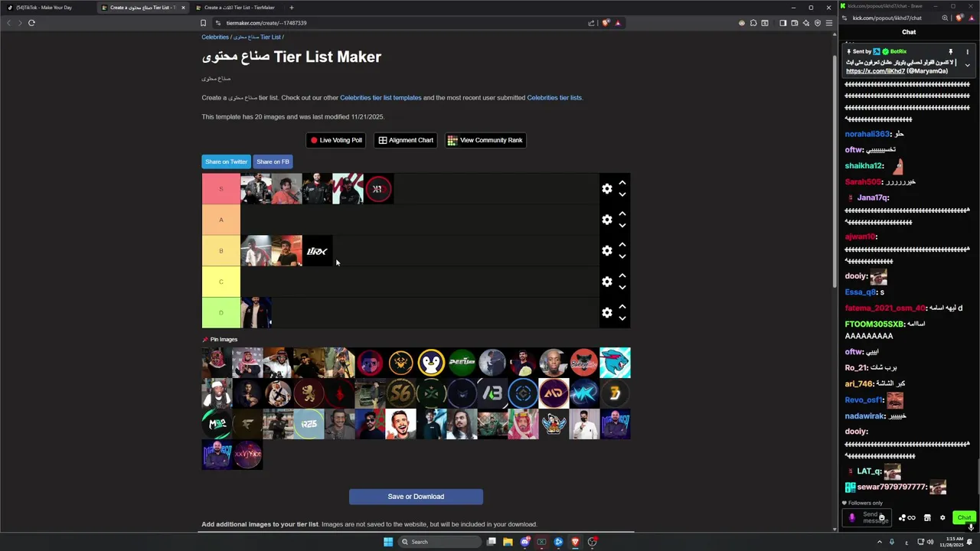The height and width of the screenshot is (551, 980).
Task: Move C tier row down arrow
Action: point(622,288)
